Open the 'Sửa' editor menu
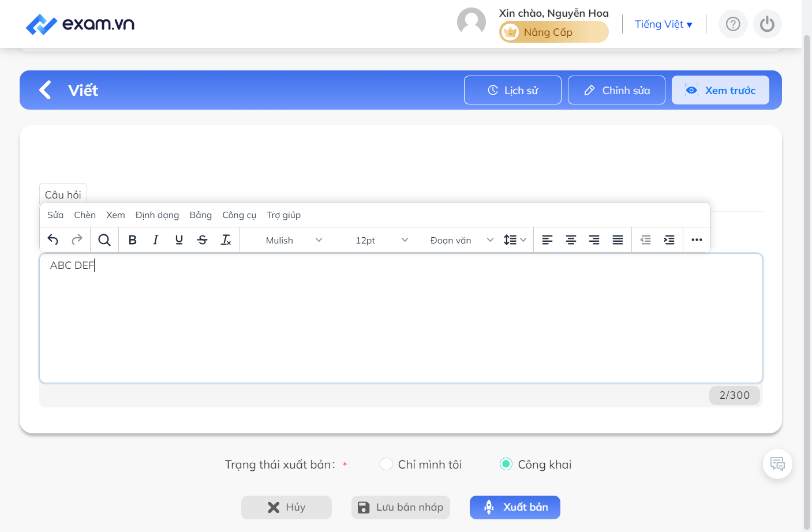Viewport: 812px width, 532px height. (x=55, y=215)
